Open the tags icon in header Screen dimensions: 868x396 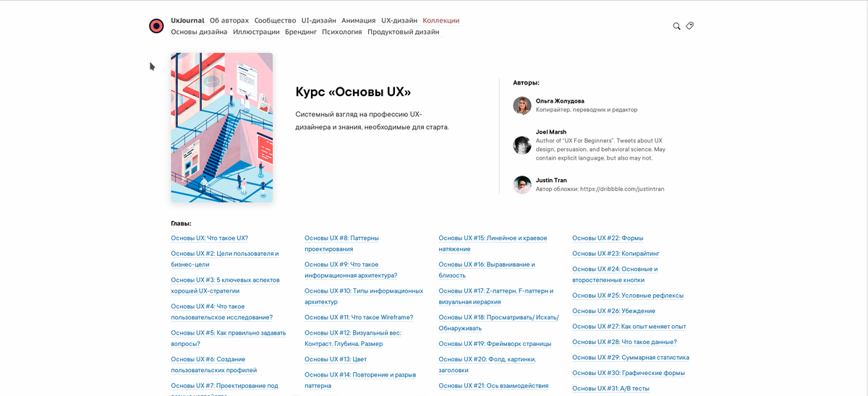(690, 26)
